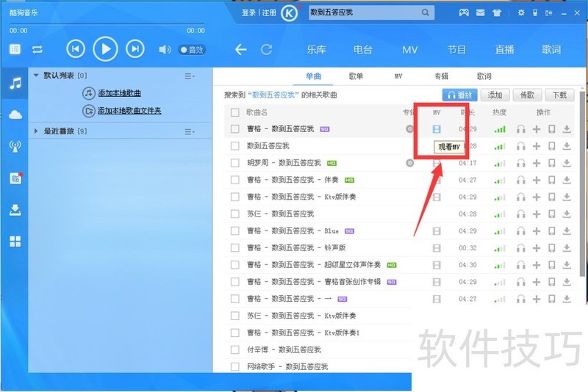The height and width of the screenshot is (392, 588).
Task: Click 添加本地歌曲 link
Action: pyautogui.click(x=119, y=93)
